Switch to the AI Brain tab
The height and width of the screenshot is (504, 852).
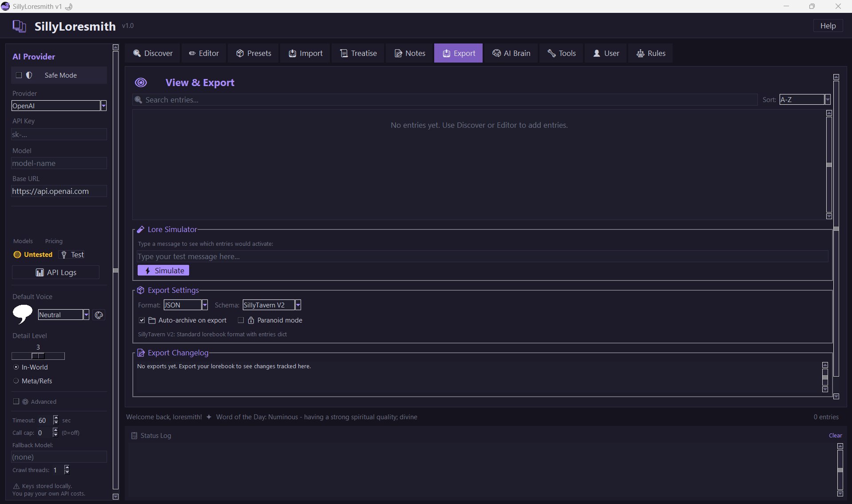[x=511, y=53]
